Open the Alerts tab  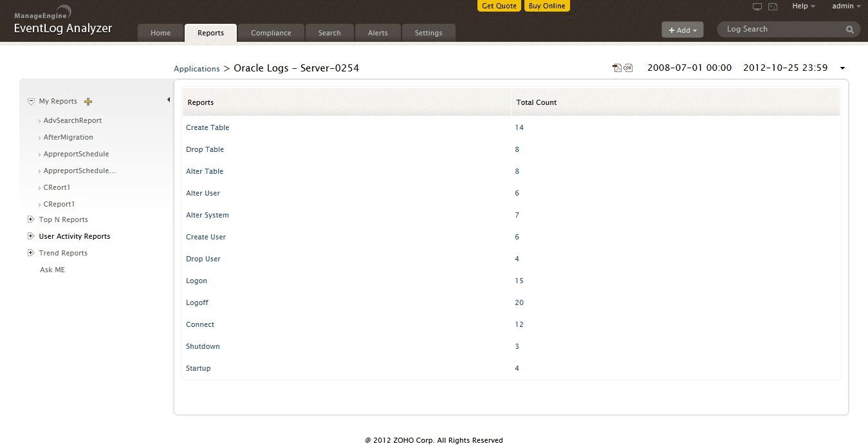pyautogui.click(x=378, y=33)
